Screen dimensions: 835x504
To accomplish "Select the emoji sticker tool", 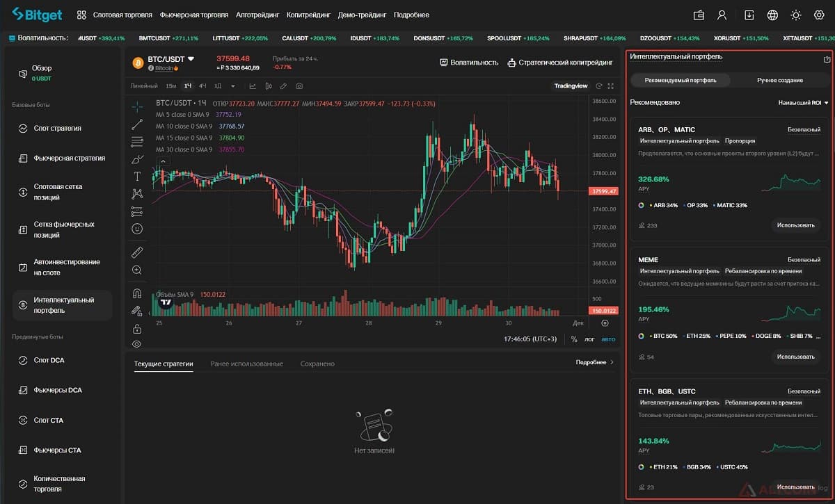I will 137,229.
